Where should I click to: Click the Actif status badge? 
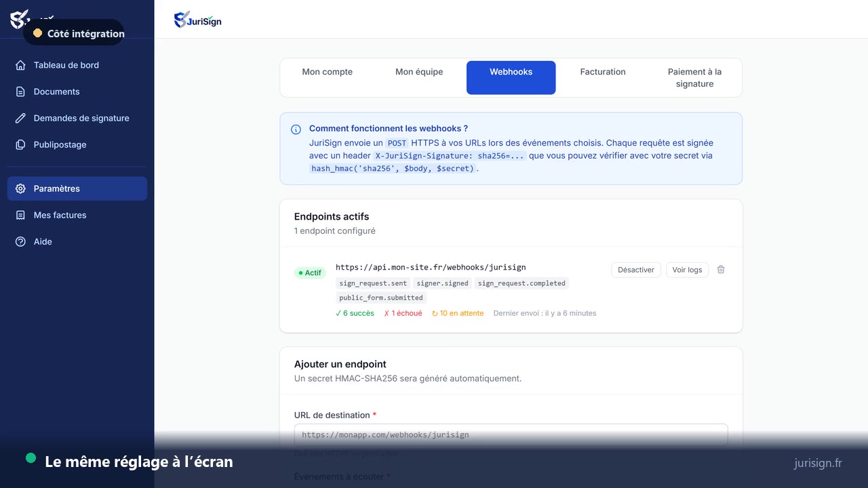coord(310,272)
